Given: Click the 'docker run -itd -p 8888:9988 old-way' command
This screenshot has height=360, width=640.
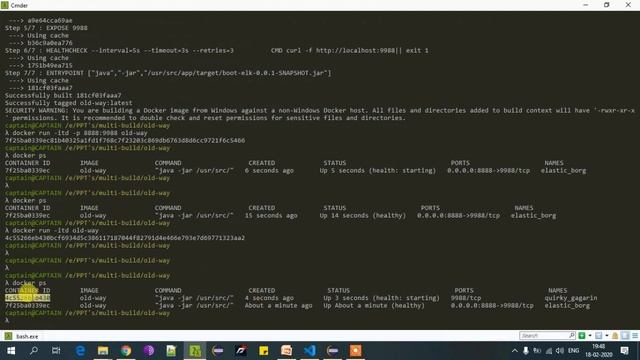Looking at the screenshot, I should coord(80,133).
